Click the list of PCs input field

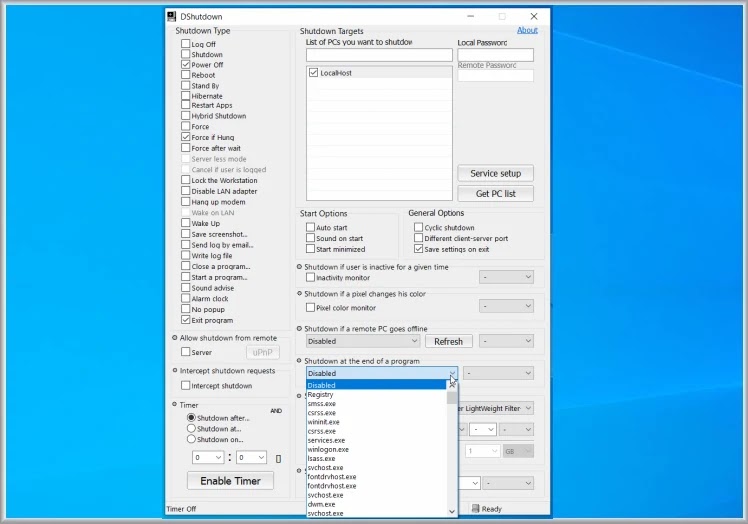point(379,55)
